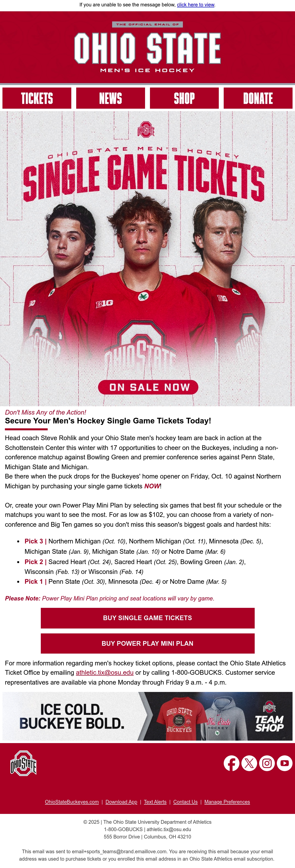The image size is (295, 868).
Task: Click the On Sale Now hero badge
Action: click(148, 387)
